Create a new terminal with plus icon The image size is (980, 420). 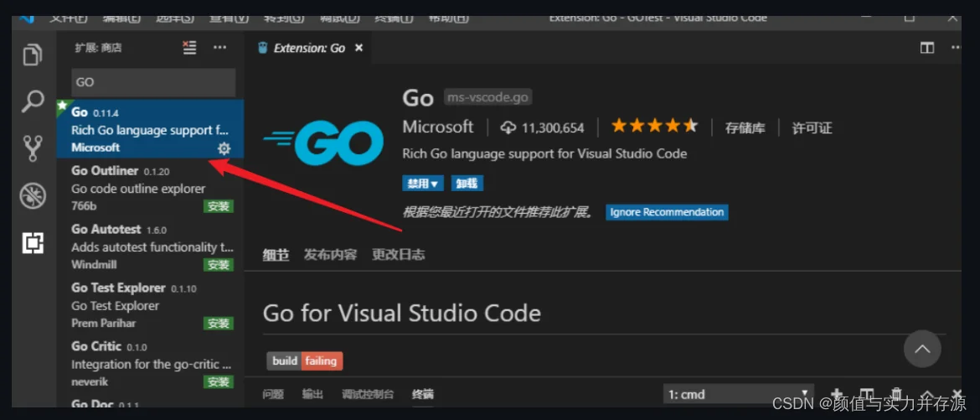pyautogui.click(x=837, y=394)
